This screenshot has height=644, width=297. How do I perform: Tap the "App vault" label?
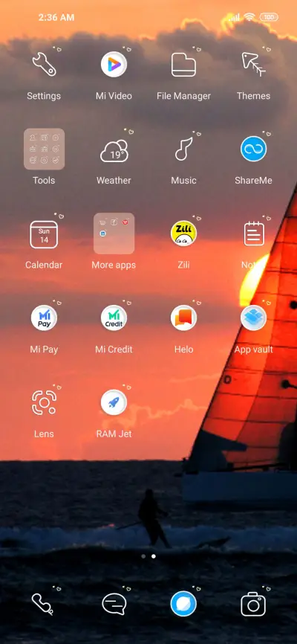coord(253,350)
